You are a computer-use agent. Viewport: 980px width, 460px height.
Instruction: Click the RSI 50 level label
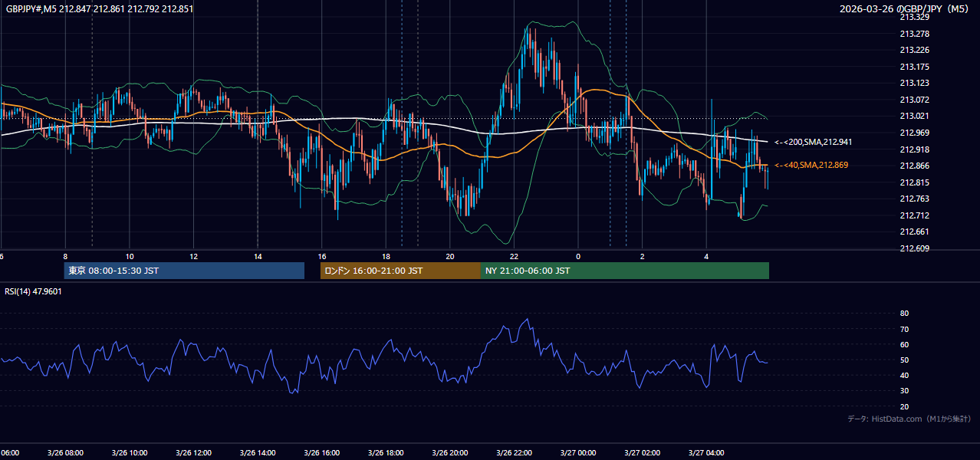(904, 360)
